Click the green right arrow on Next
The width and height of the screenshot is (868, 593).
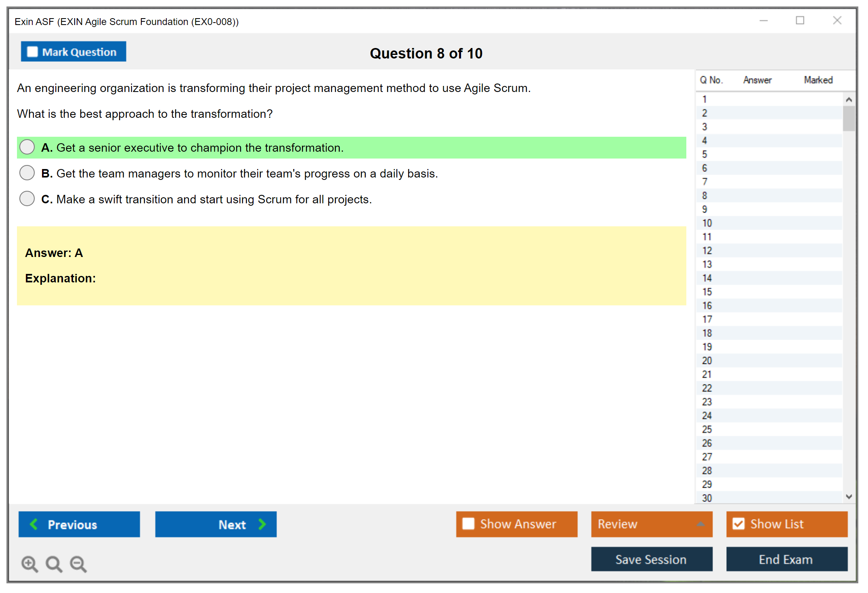262,524
